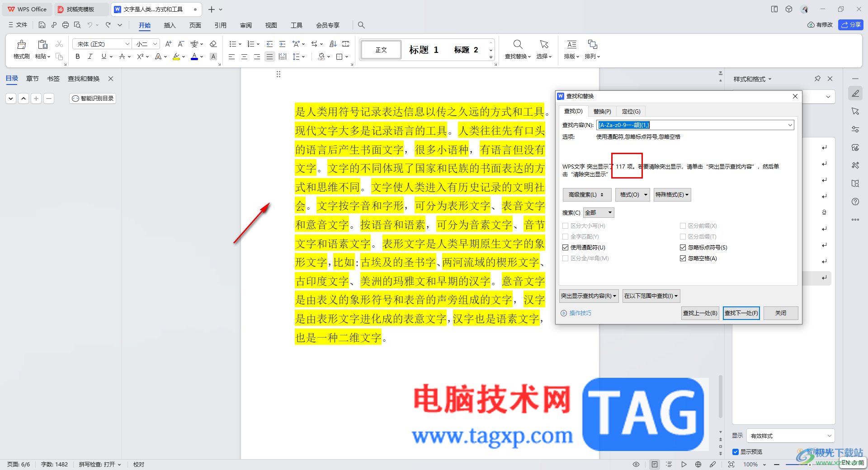Open Highlight Search Content(R) dropdown
This screenshot has width=868, height=470.
click(589, 296)
